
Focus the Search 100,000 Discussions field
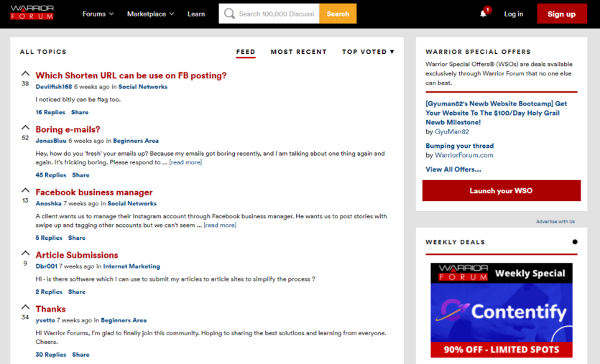[276, 14]
